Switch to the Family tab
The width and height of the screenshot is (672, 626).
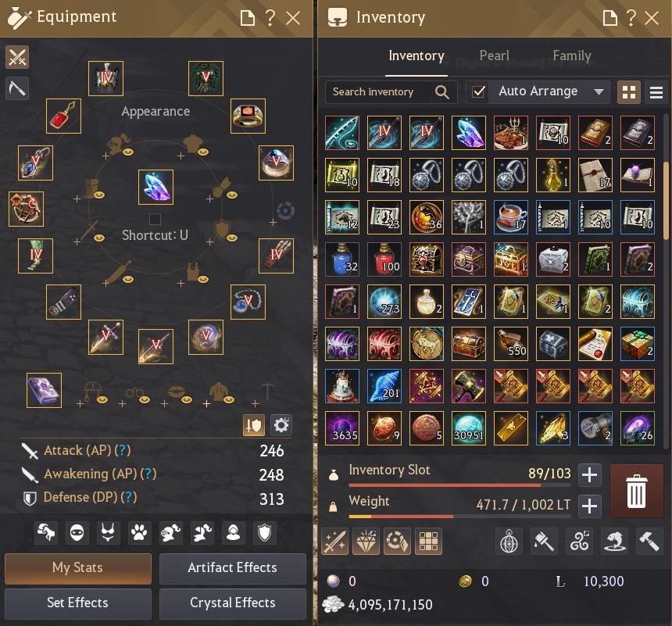point(572,55)
